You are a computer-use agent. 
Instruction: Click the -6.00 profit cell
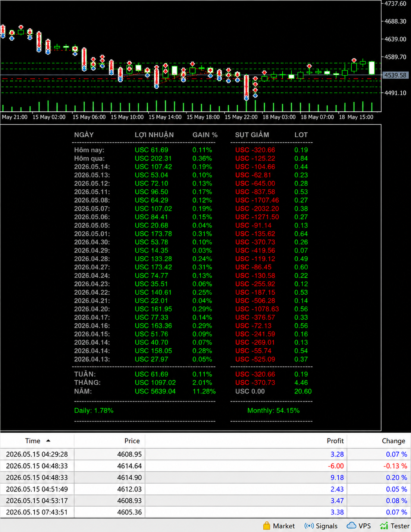pos(336,466)
